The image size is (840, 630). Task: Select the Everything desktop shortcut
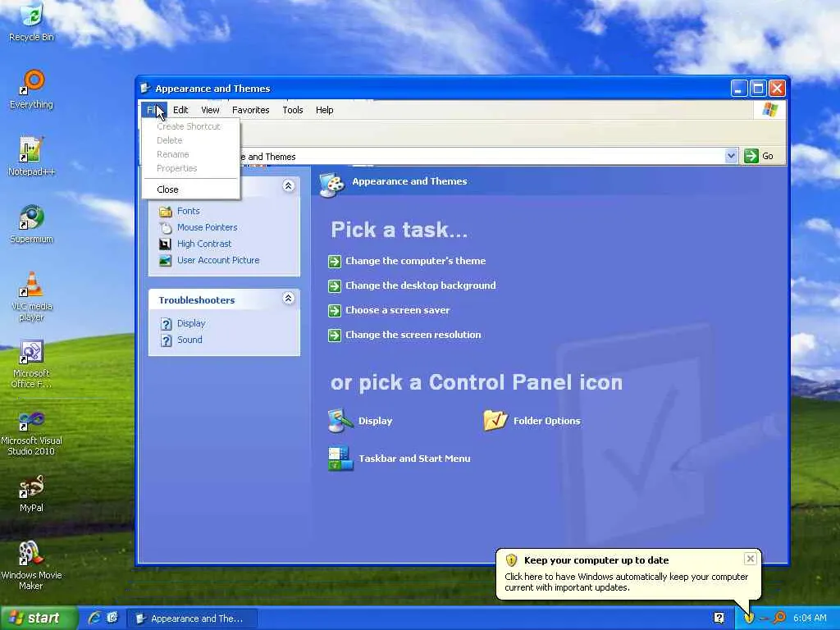click(x=31, y=89)
